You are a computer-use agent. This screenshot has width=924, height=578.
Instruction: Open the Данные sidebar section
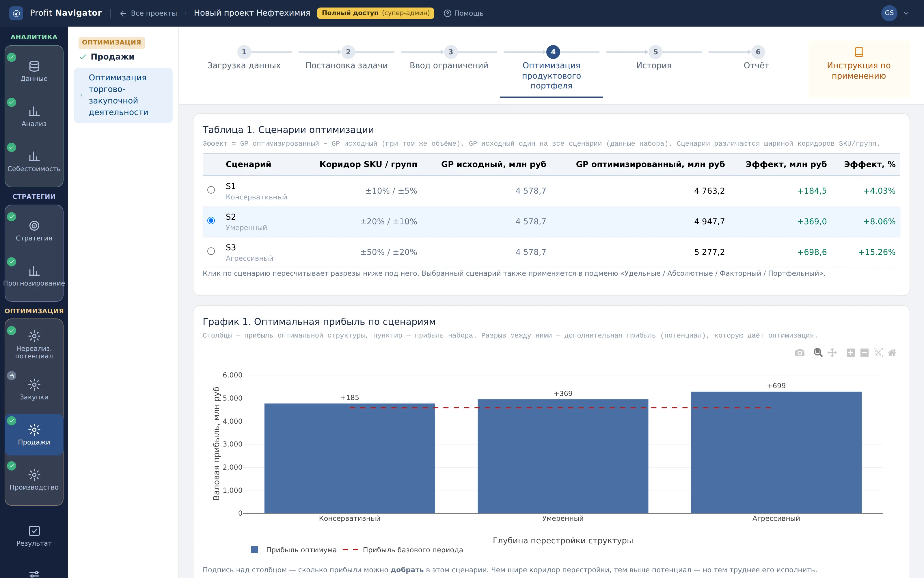(x=34, y=72)
